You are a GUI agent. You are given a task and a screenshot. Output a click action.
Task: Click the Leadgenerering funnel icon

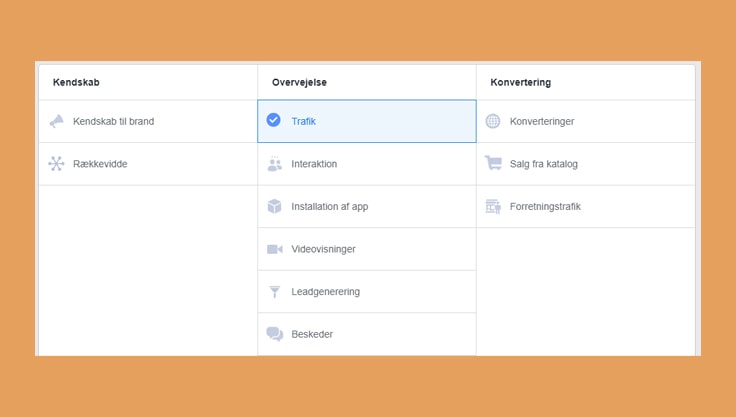coord(275,292)
